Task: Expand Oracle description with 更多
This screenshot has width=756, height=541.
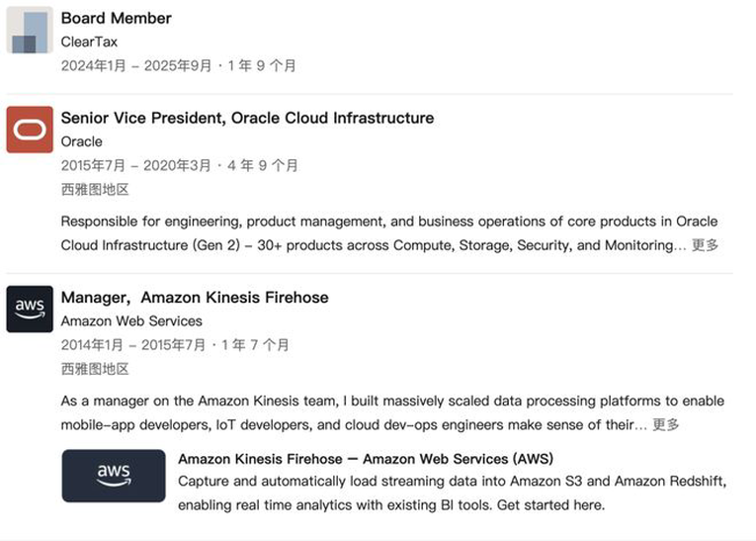Action: click(705, 245)
